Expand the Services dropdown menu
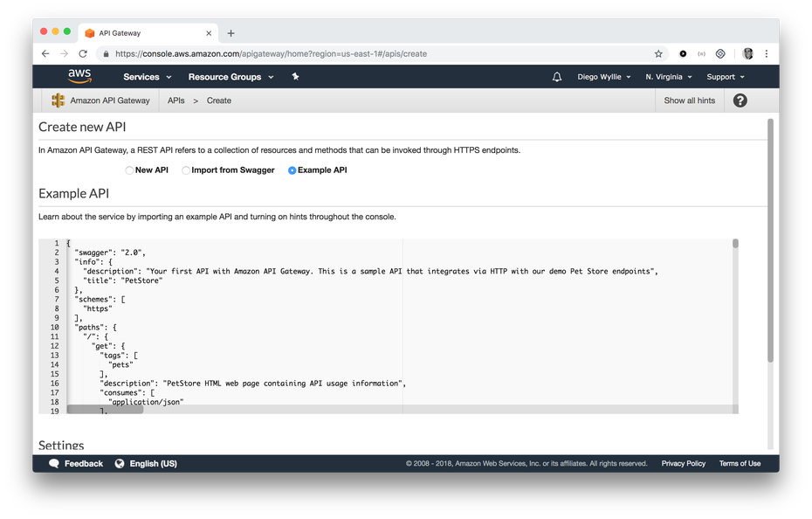 (147, 77)
